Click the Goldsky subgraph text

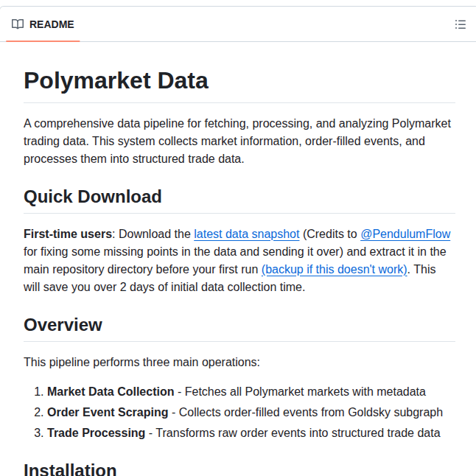pos(395,412)
